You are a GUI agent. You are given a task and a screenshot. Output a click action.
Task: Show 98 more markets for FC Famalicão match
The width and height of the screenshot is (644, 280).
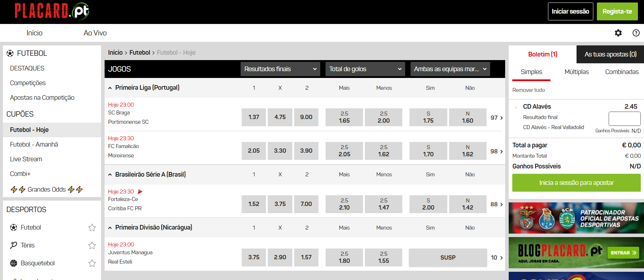coord(497,151)
